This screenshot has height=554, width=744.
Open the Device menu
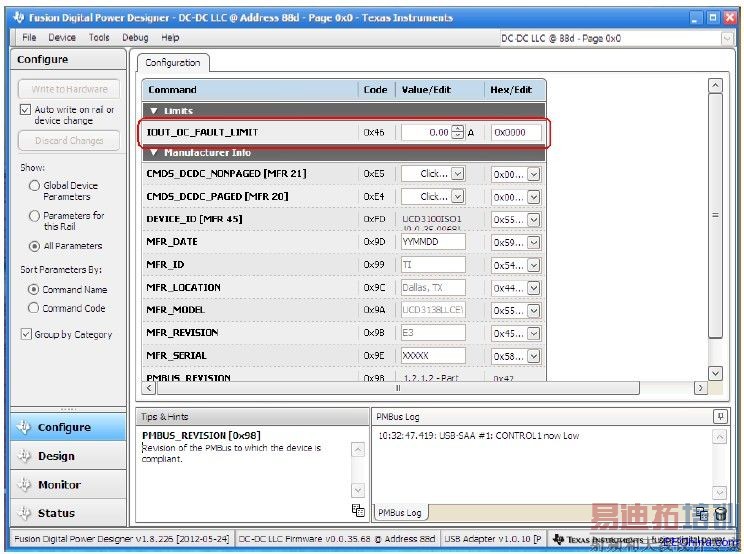[62, 37]
